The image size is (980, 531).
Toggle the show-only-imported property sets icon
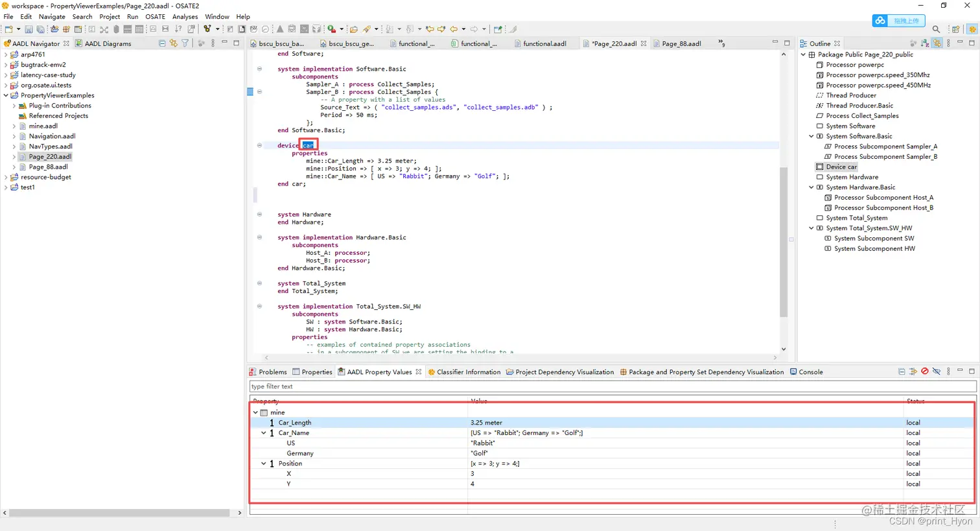pos(913,372)
